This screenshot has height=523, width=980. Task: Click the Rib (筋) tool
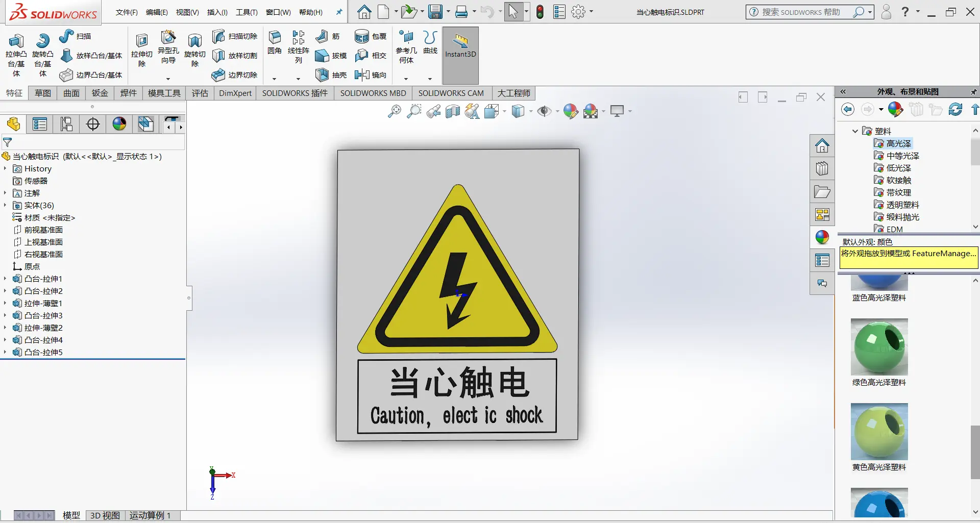pyautogui.click(x=328, y=36)
